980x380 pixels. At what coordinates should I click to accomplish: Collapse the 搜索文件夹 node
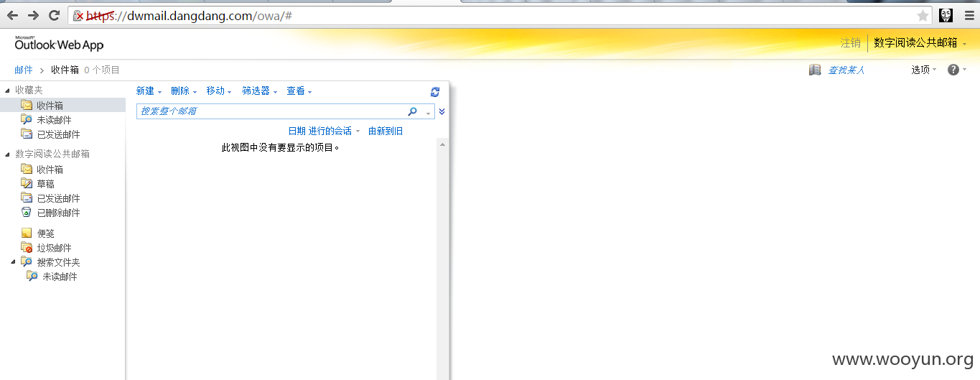pyautogui.click(x=13, y=262)
